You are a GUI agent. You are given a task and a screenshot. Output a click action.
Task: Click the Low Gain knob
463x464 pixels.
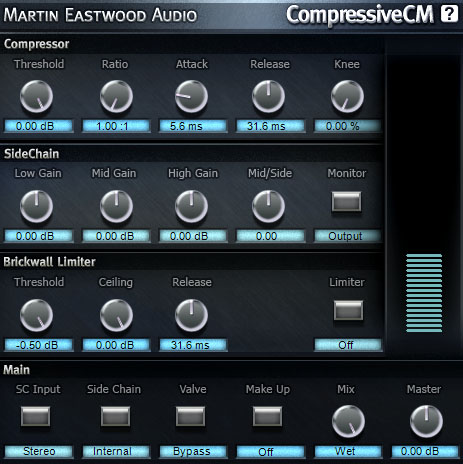tap(36, 206)
